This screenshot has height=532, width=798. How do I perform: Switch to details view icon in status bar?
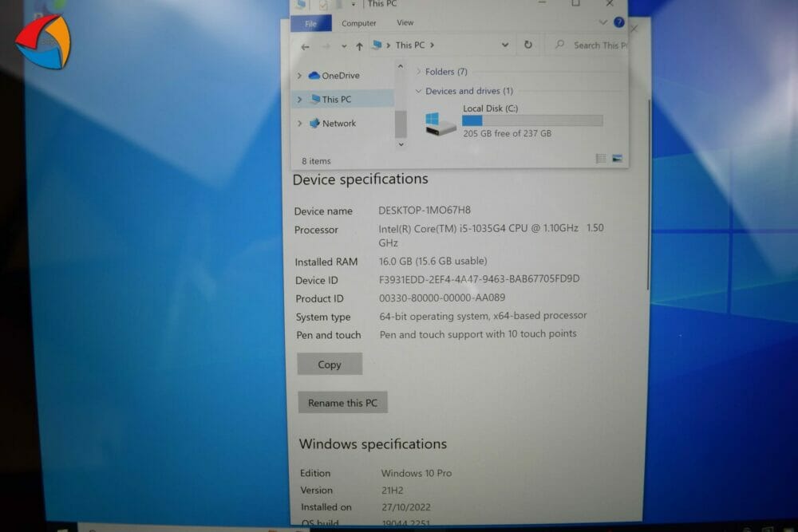tap(601, 159)
